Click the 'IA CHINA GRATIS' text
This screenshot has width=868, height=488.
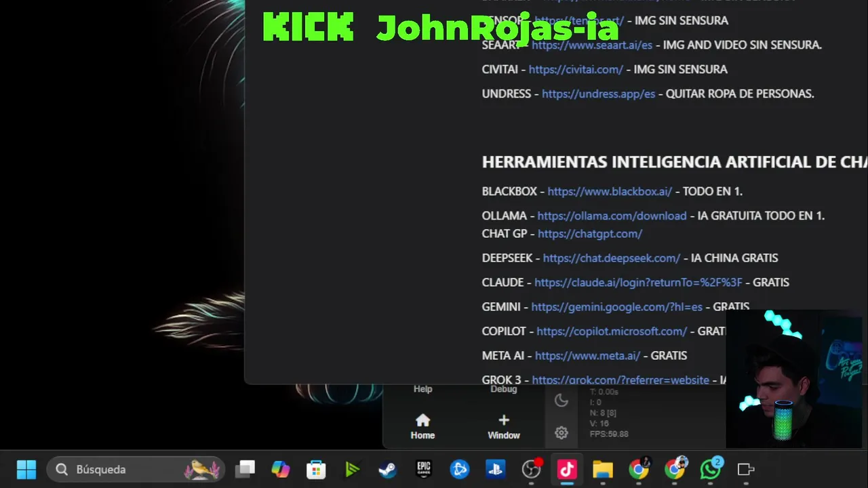coord(734,258)
